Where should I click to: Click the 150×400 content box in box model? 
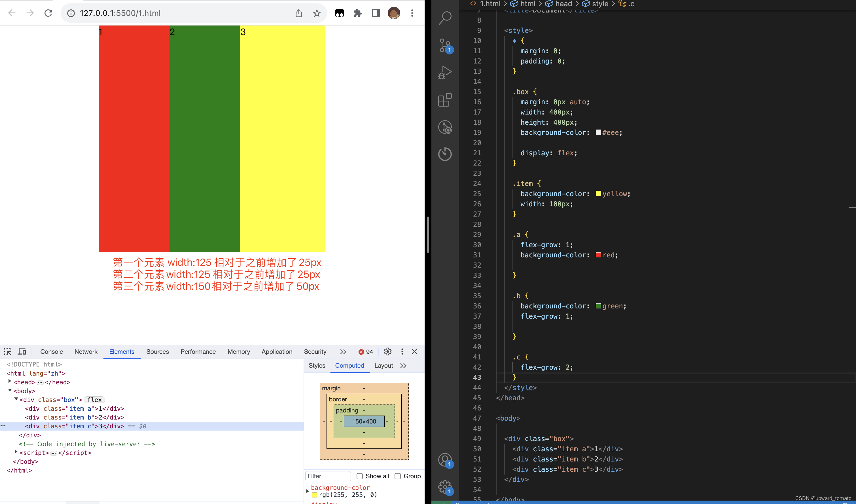tap(364, 421)
